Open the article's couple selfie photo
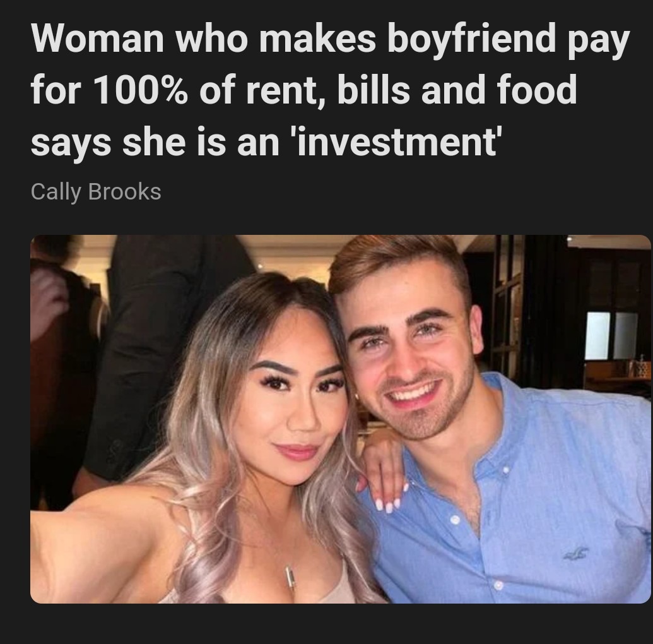 click(x=340, y=419)
